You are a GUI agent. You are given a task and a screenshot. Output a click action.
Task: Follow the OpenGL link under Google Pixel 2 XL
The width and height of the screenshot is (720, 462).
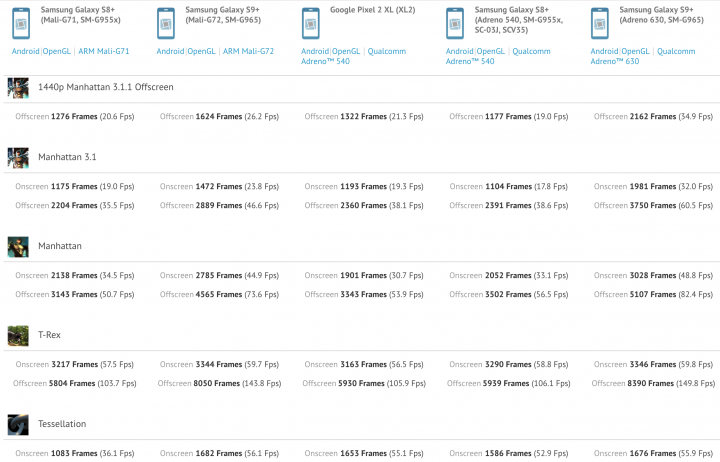point(346,51)
